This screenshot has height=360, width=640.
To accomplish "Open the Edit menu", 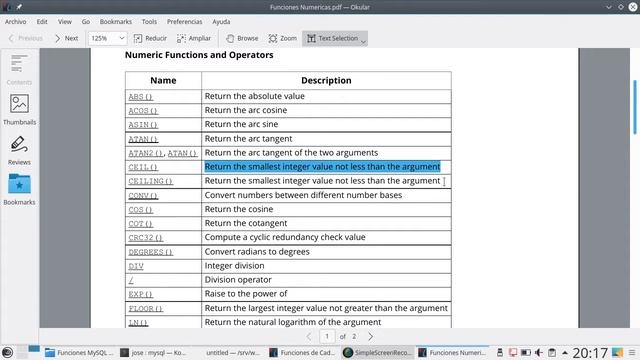I will coord(42,22).
